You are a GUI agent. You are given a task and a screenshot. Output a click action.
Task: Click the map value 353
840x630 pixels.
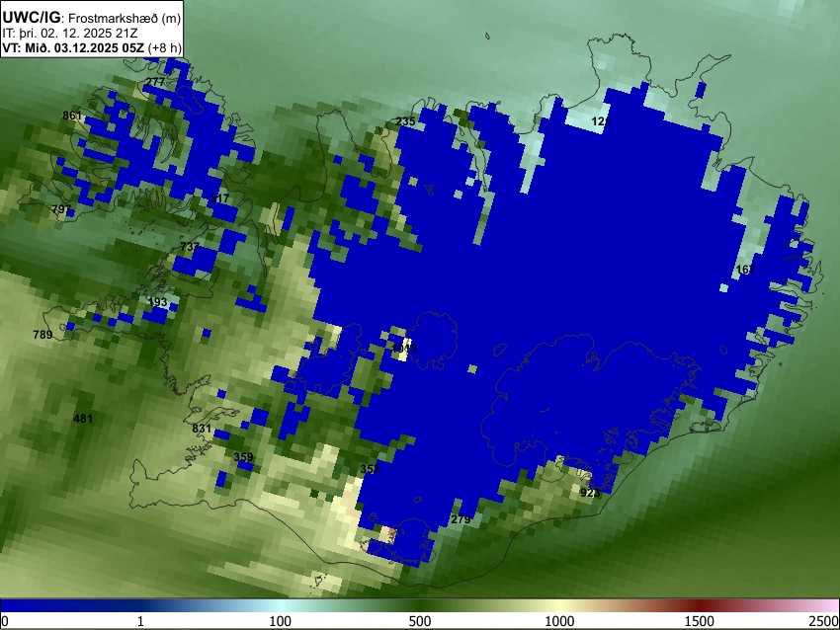[370, 469]
